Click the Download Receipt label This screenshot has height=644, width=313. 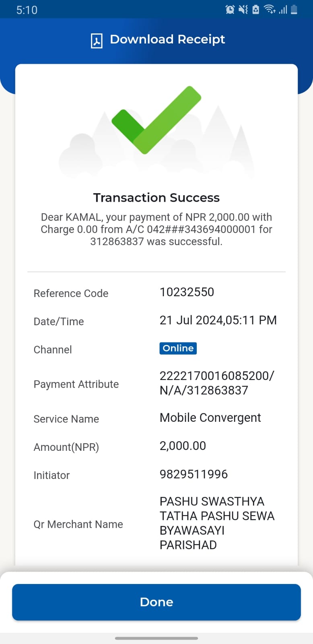tap(167, 39)
